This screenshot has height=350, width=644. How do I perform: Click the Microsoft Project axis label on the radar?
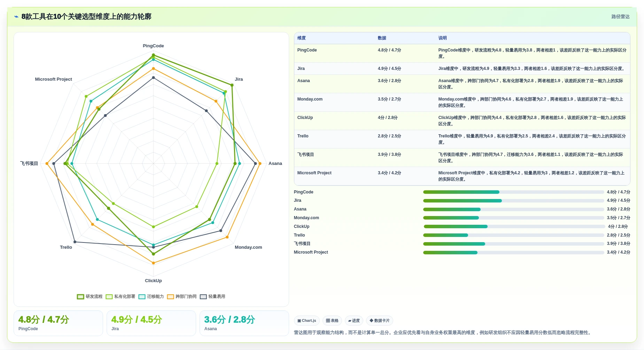[x=53, y=79]
